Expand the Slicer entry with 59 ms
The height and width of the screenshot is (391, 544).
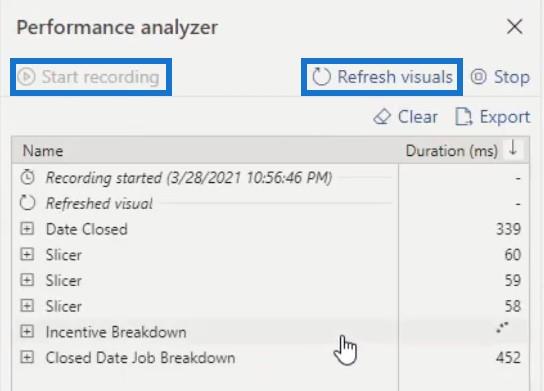pyautogui.click(x=27, y=280)
